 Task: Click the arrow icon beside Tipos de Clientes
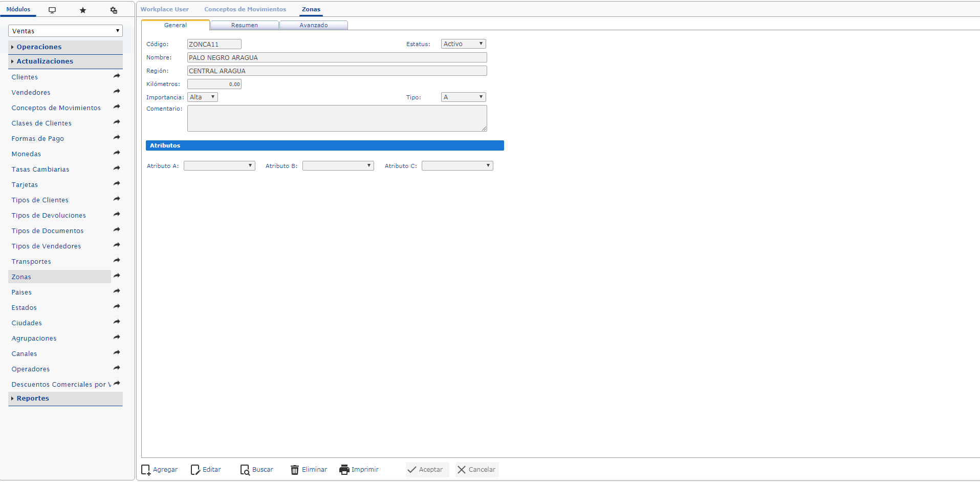117,199
